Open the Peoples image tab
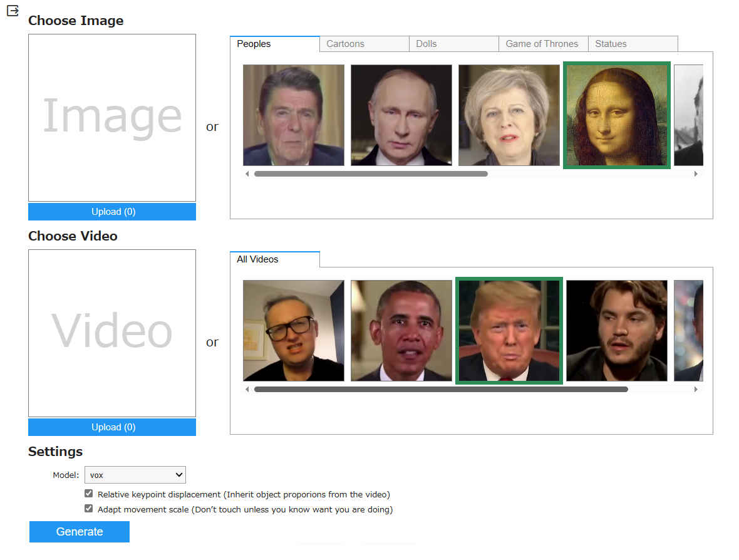The width and height of the screenshot is (739, 560). tap(275, 44)
